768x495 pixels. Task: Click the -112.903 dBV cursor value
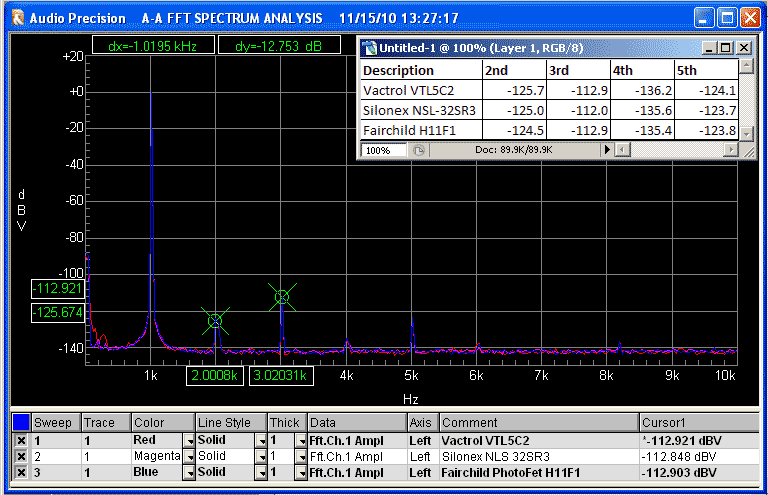(x=679, y=473)
